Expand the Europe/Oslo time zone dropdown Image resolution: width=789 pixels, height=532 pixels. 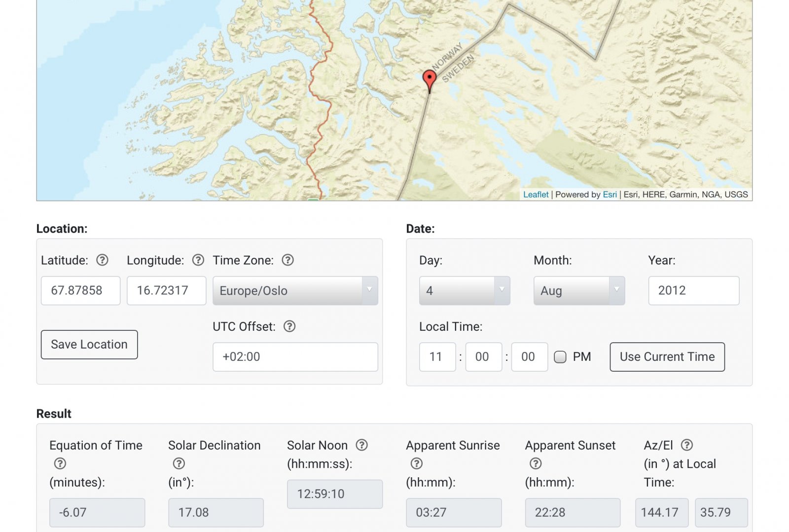(x=295, y=290)
